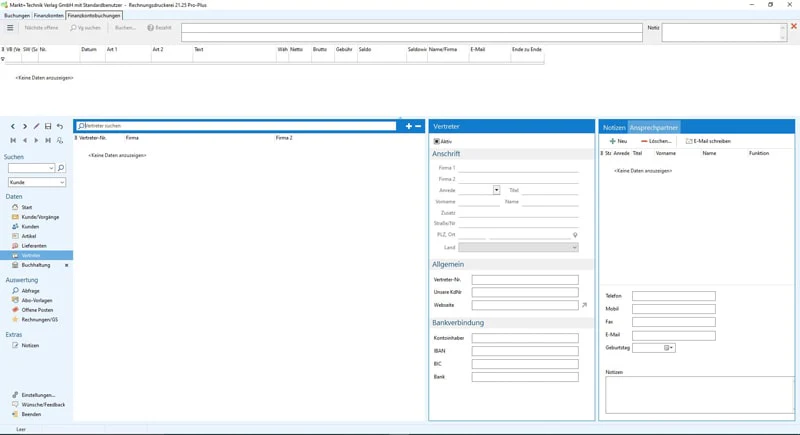Expand the Anrede dropdown

496,190
